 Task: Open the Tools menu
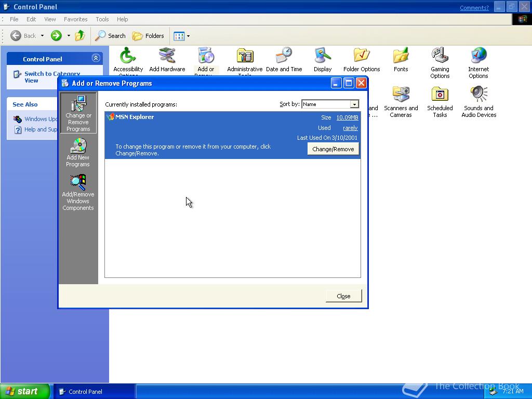(x=102, y=19)
